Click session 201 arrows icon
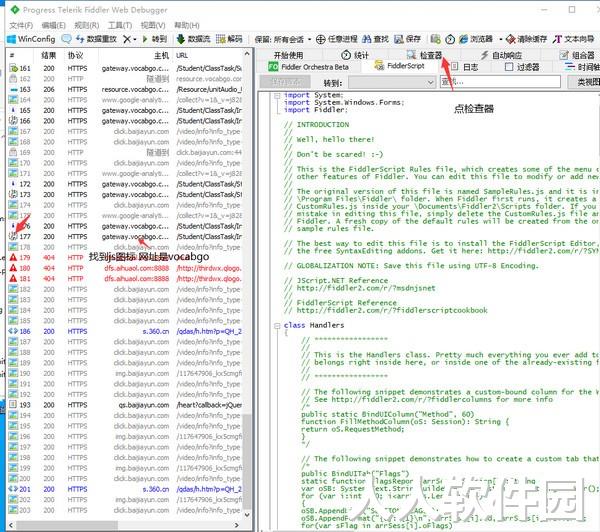The height and width of the screenshot is (532, 600). click(13, 489)
